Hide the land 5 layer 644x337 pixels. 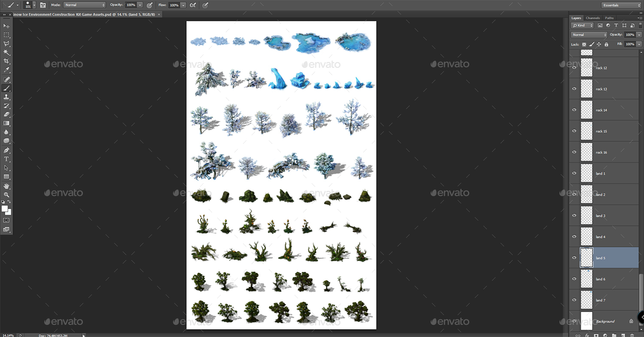coord(574,258)
